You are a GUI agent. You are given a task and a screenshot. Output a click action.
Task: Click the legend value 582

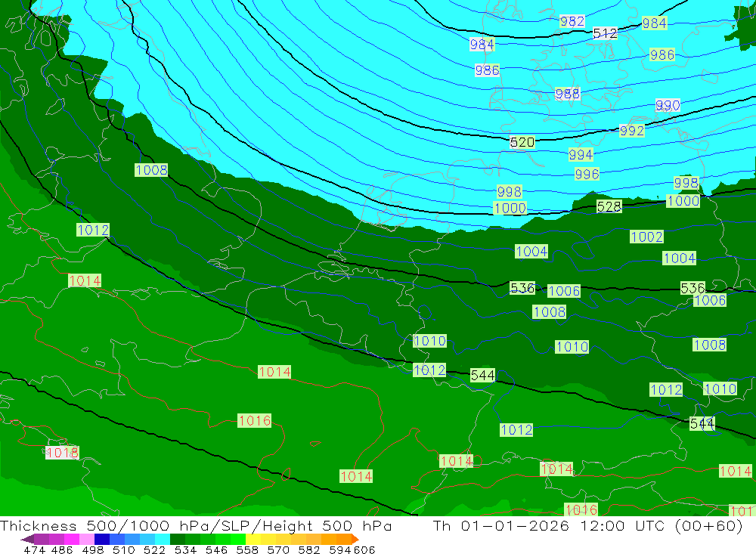(x=309, y=550)
